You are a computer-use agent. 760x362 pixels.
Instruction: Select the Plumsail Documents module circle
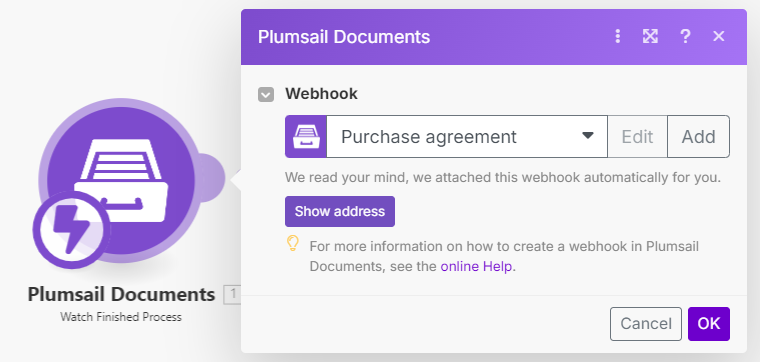click(122, 180)
